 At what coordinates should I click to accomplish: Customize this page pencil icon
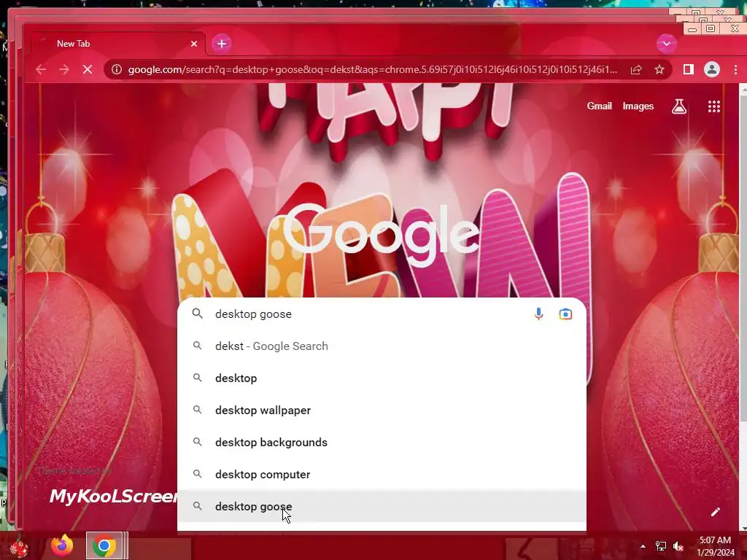(x=716, y=512)
